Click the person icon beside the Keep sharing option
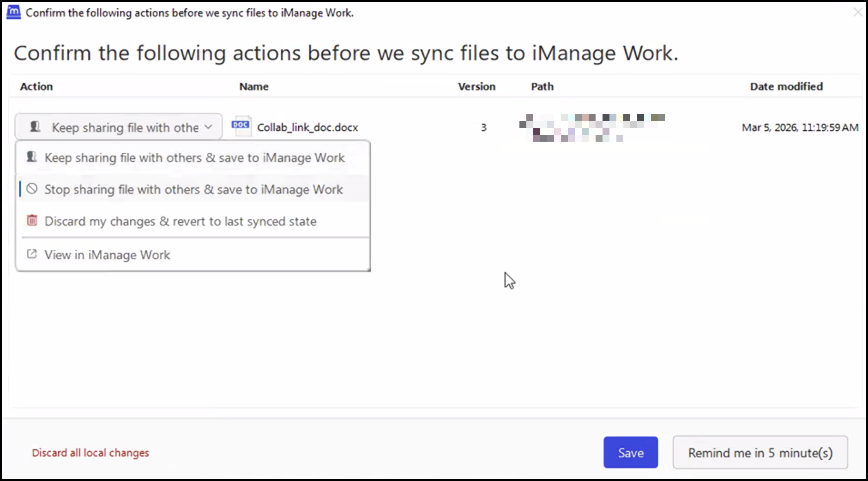868x481 pixels. pyautogui.click(x=31, y=157)
